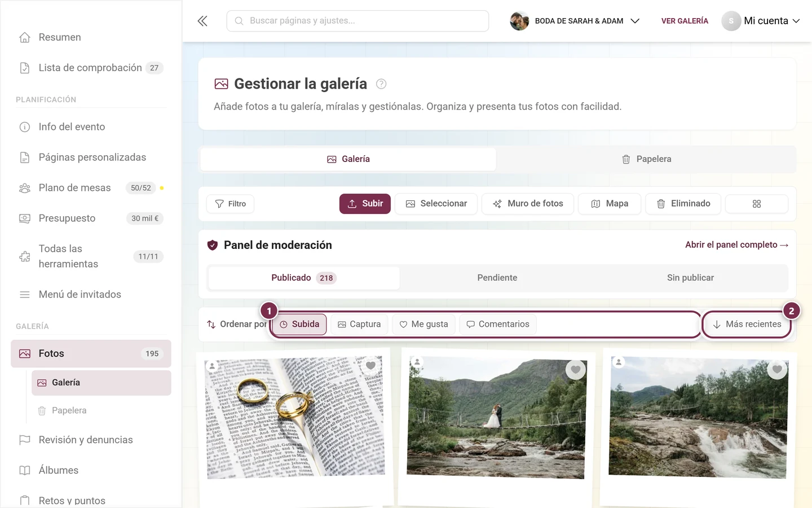Click the Subir upload button

pyautogui.click(x=365, y=204)
